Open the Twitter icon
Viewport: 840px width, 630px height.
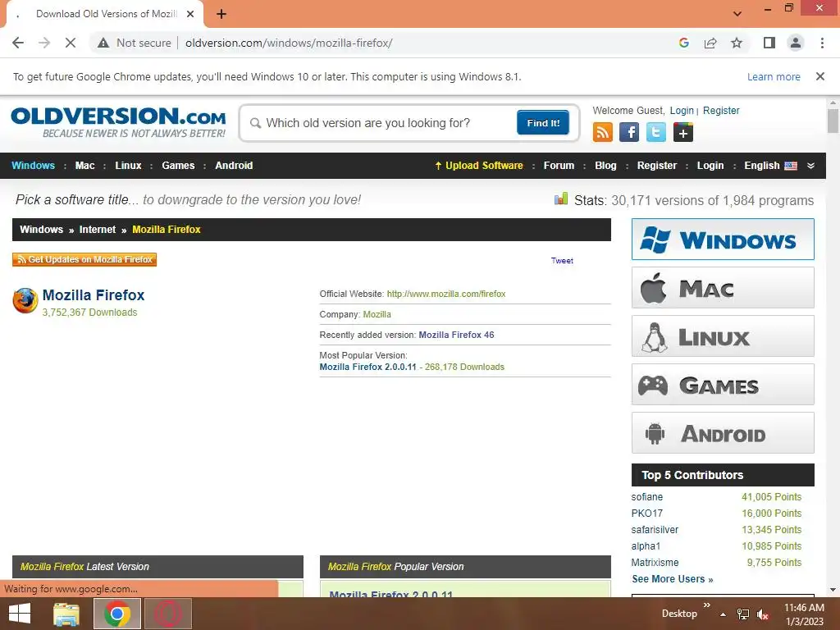(655, 132)
